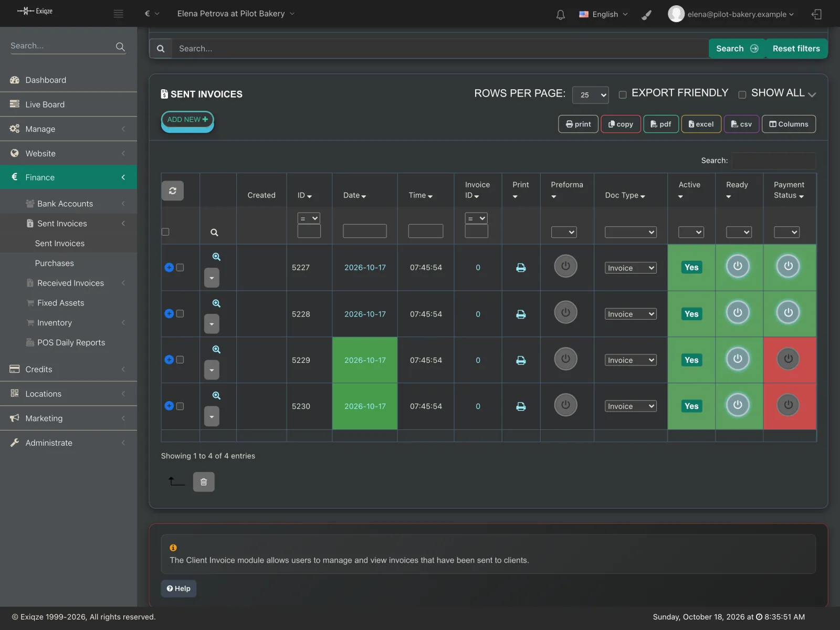840x630 pixels.
Task: Enable the Export Friendly checkbox
Action: coord(623,95)
